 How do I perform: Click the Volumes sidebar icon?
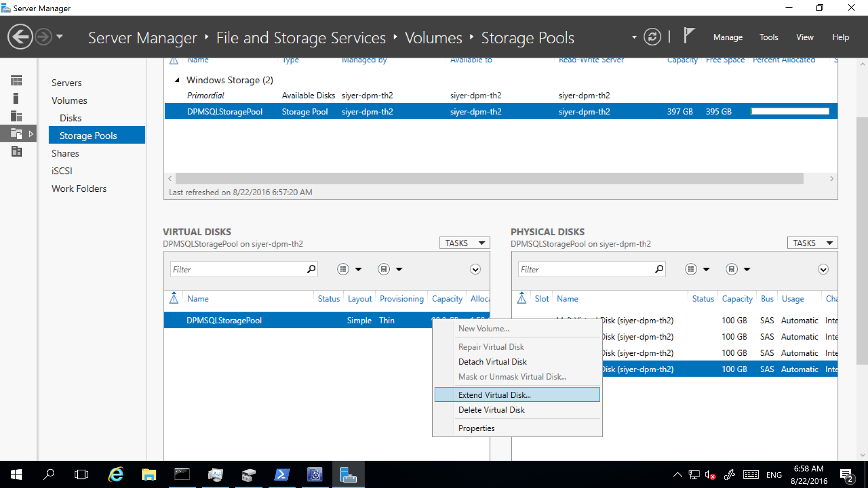(x=16, y=98)
